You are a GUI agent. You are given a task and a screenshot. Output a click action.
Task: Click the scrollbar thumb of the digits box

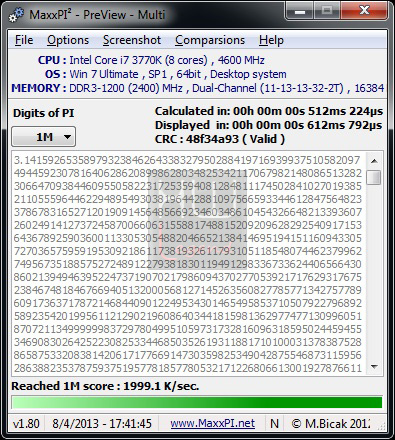pos(374,177)
